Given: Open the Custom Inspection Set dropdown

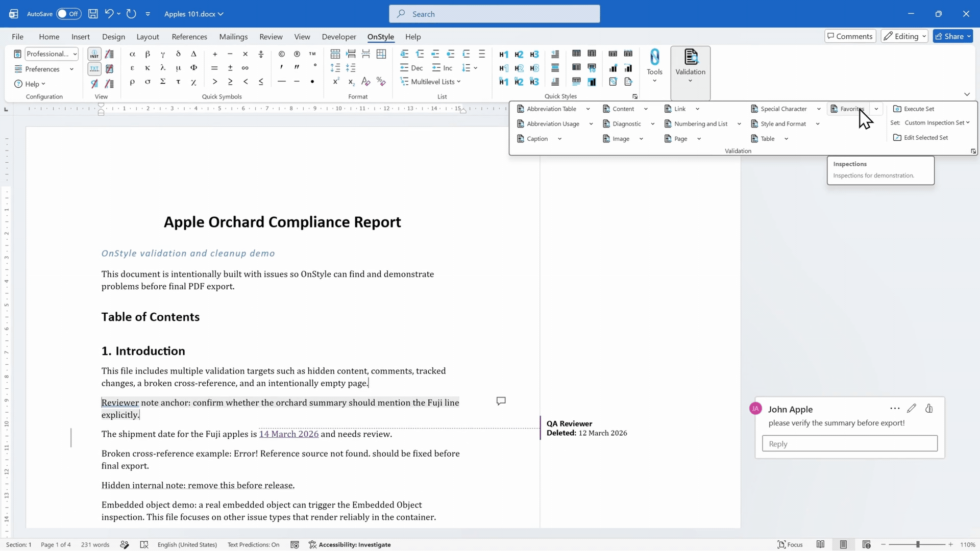Looking at the screenshot, I should click(x=937, y=122).
